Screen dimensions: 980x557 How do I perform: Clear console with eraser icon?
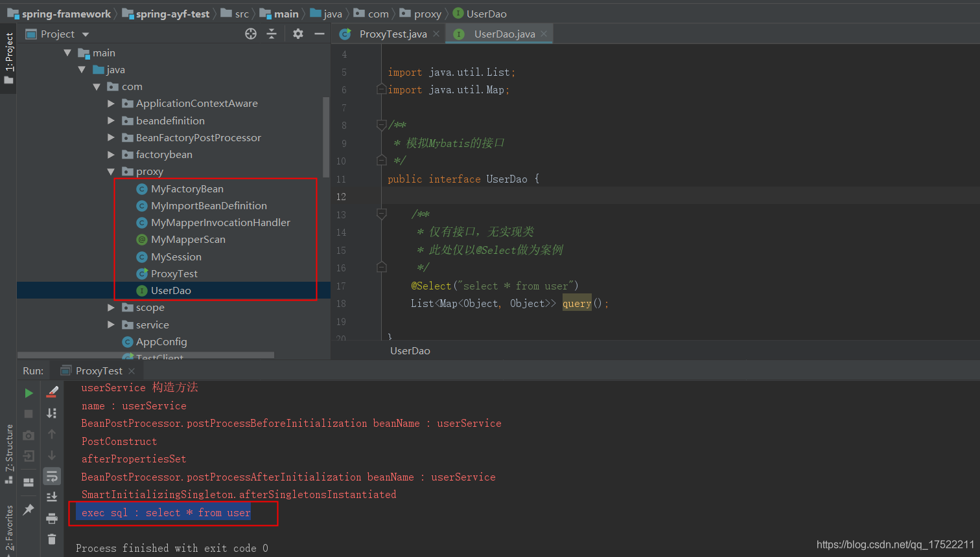[52, 392]
